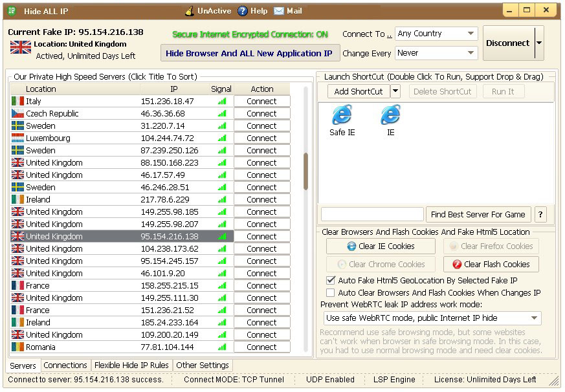Open the Flexible Hide IP Rules tab

131,365
